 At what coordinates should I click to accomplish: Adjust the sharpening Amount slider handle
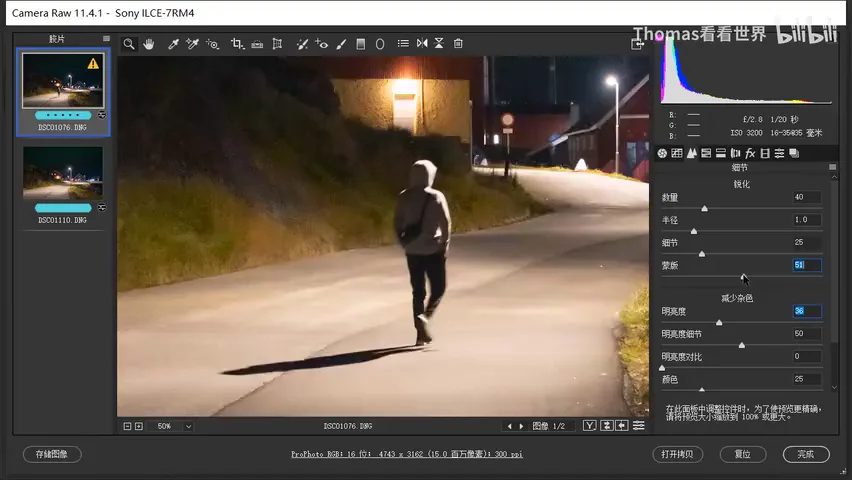coord(705,209)
